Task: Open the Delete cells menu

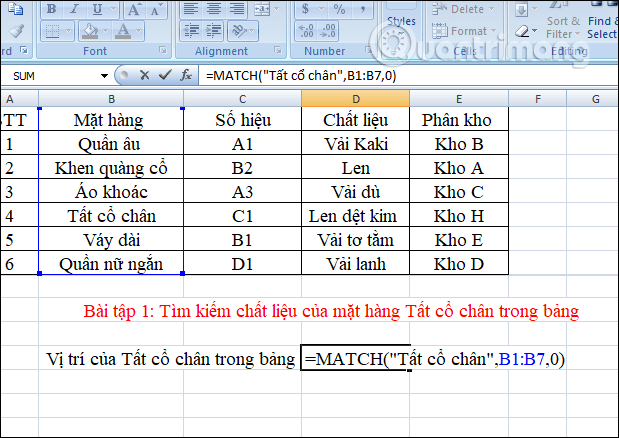Action: (x=463, y=9)
